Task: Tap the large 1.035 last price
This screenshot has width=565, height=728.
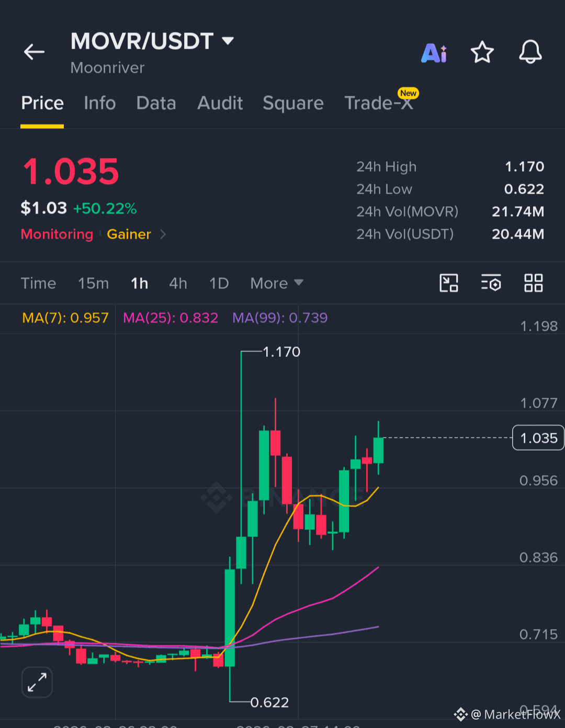Action: (71, 172)
